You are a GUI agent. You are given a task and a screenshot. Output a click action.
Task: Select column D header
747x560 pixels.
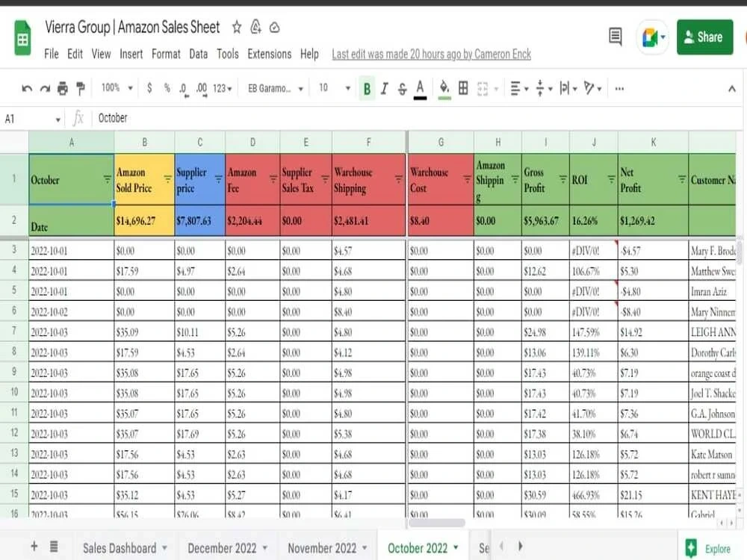coord(252,142)
